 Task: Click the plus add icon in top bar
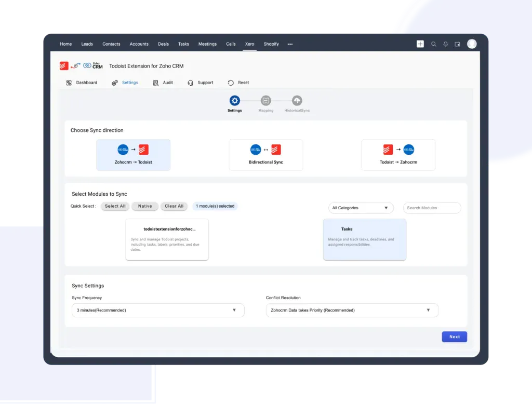(x=420, y=44)
